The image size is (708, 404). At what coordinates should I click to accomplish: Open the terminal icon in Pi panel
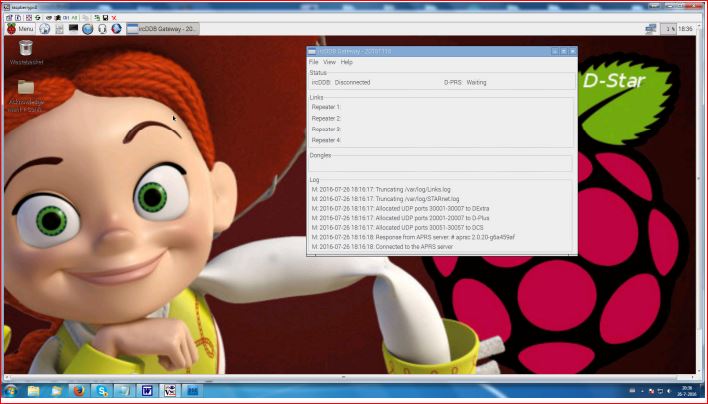[73, 28]
